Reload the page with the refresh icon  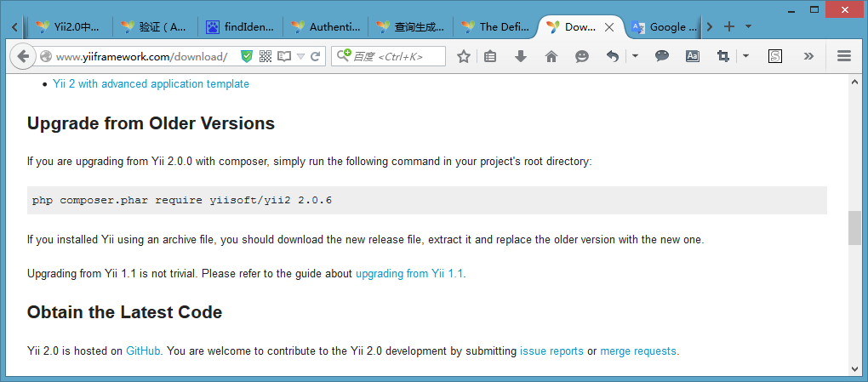[316, 56]
